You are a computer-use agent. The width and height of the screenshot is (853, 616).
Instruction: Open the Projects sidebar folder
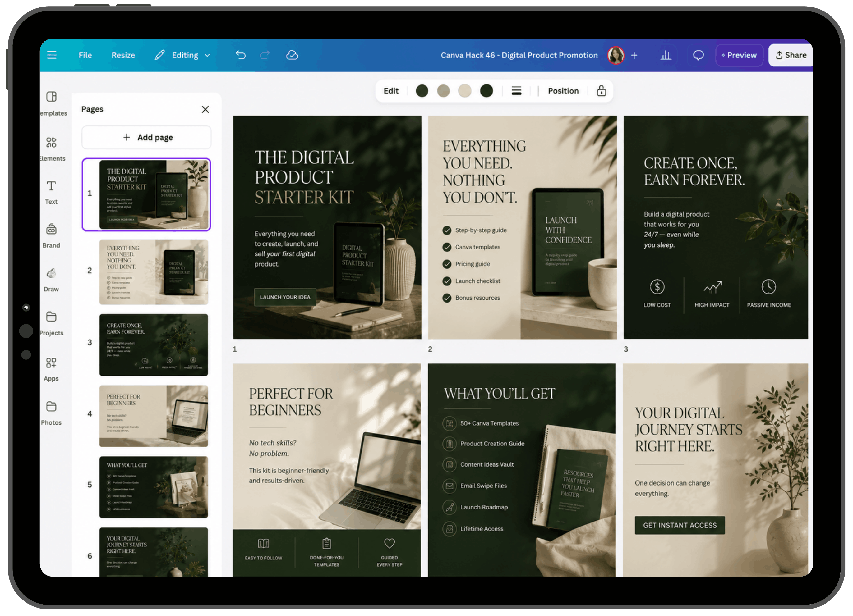pos(52,324)
